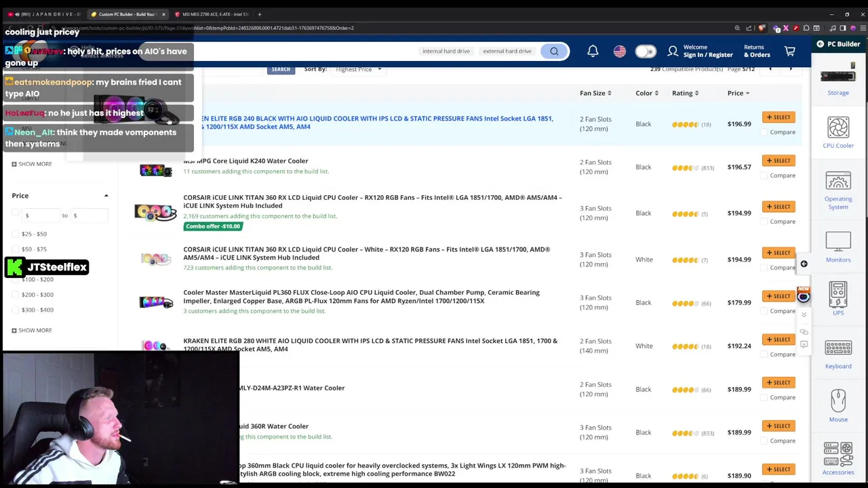
Task: Open Kraken Elite RGB 280 White product link
Action: click(370, 345)
